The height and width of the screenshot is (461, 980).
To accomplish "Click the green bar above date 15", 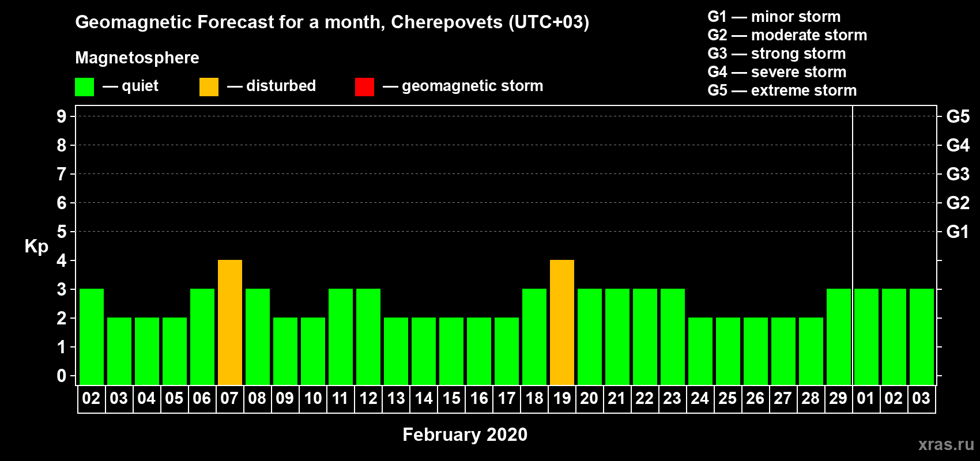I will [451, 351].
